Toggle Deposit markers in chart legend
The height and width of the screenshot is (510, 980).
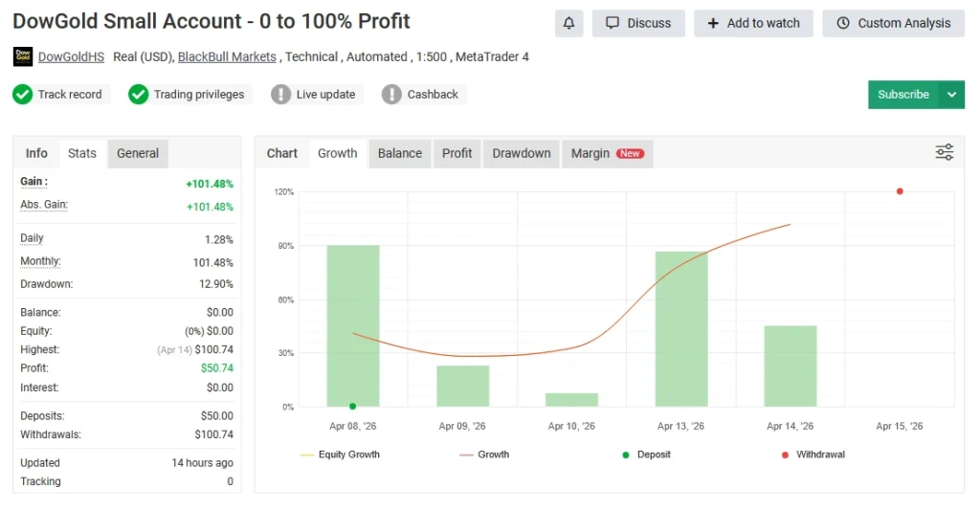(x=646, y=455)
